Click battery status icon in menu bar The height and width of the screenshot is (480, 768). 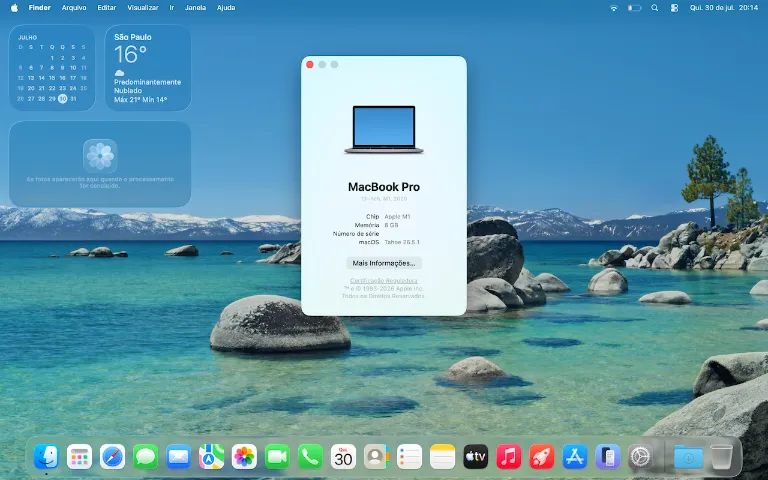[x=634, y=8]
